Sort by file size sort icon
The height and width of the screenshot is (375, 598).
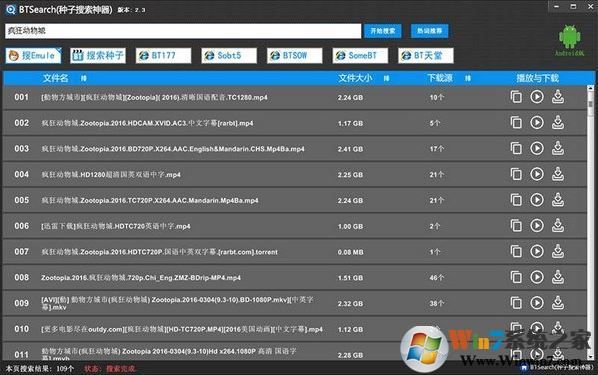(x=386, y=78)
